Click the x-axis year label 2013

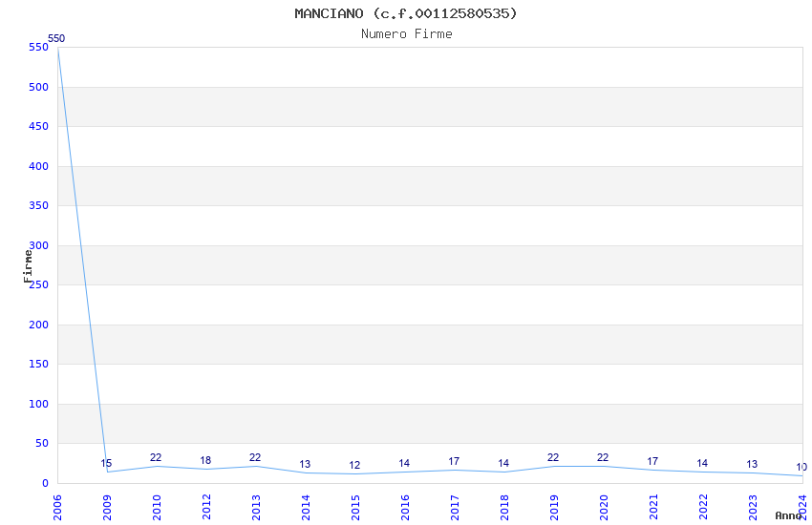pyautogui.click(x=256, y=507)
